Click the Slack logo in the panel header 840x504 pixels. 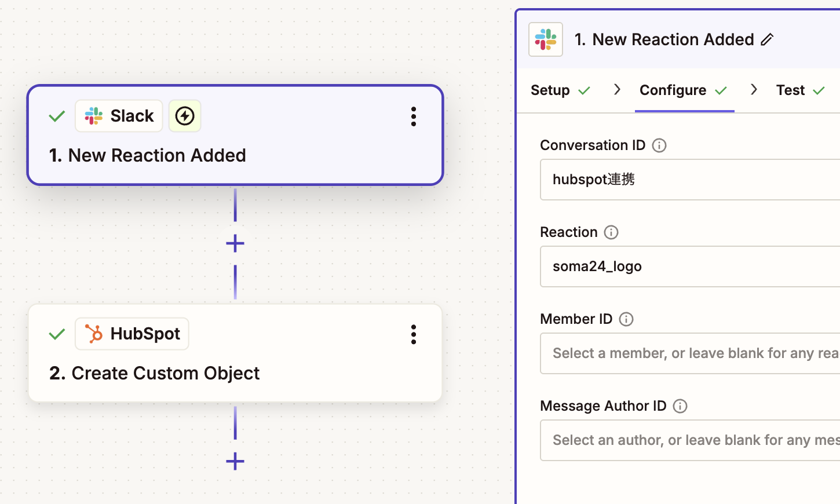(x=546, y=39)
